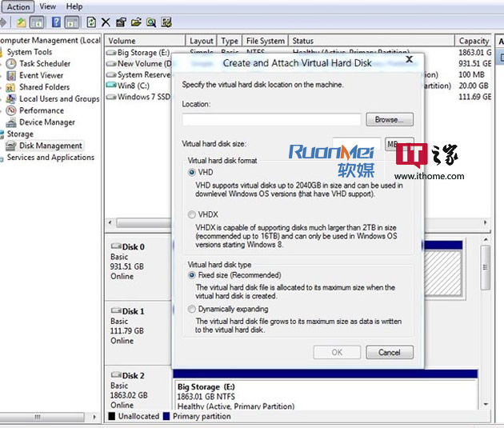
Task: Click the Performance icon in tree
Action: (11, 110)
